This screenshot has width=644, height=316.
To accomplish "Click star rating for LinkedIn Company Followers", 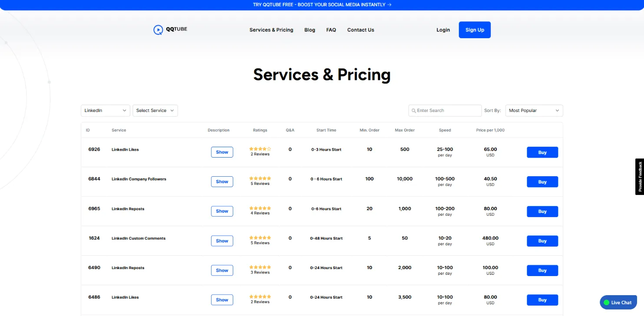I will [260, 178].
